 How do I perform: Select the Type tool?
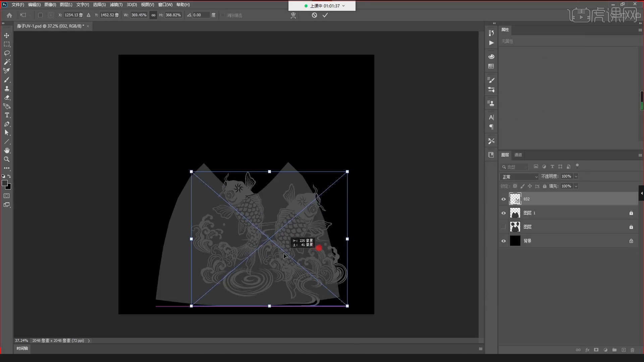click(x=7, y=115)
